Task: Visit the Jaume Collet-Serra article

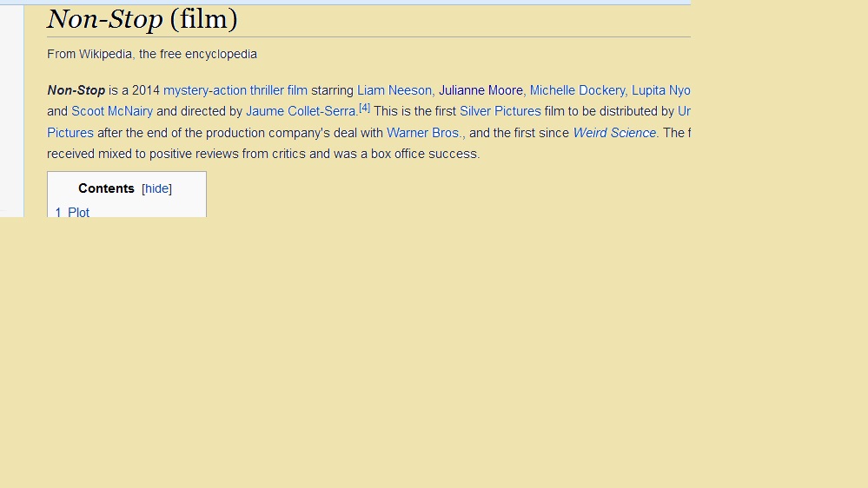Action: 301,111
